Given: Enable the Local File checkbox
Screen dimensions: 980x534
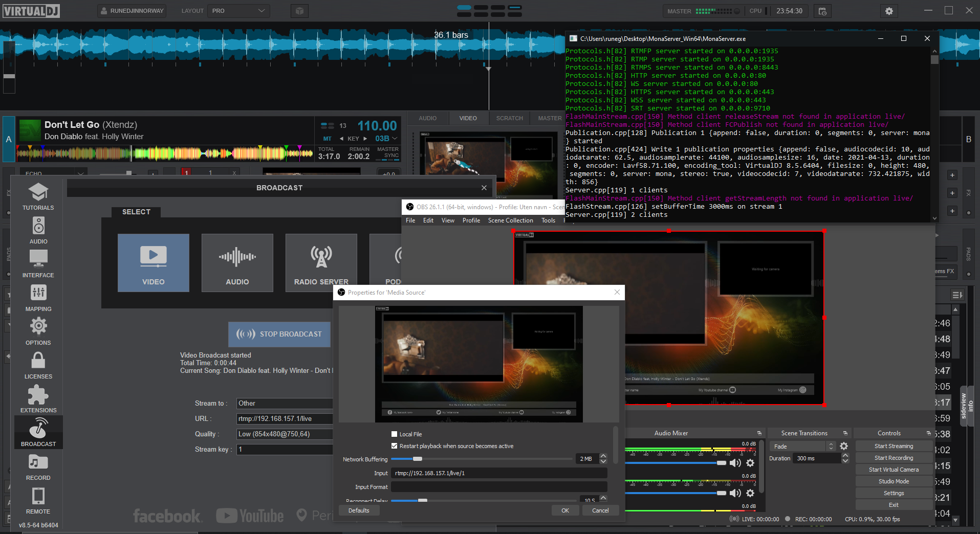Looking at the screenshot, I should click(x=394, y=434).
